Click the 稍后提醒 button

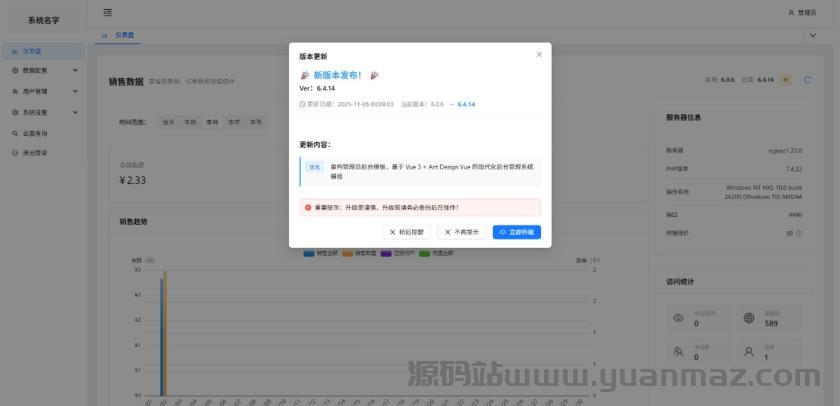(x=406, y=232)
